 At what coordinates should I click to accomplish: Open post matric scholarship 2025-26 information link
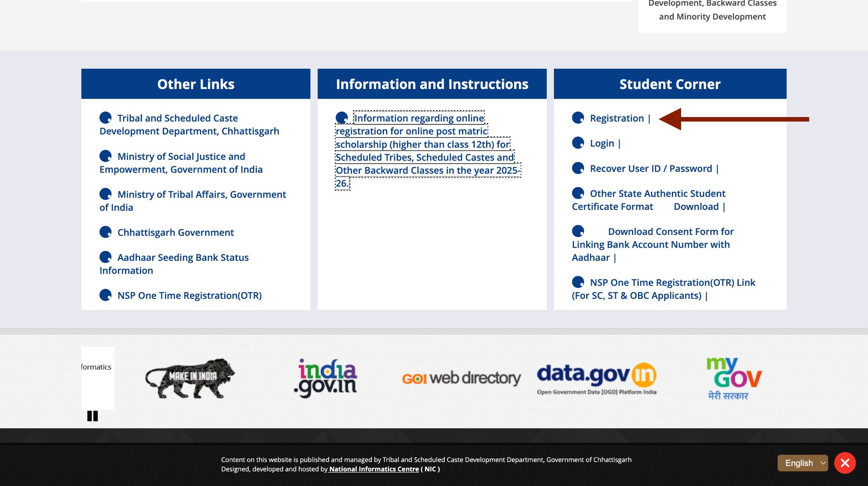click(428, 151)
